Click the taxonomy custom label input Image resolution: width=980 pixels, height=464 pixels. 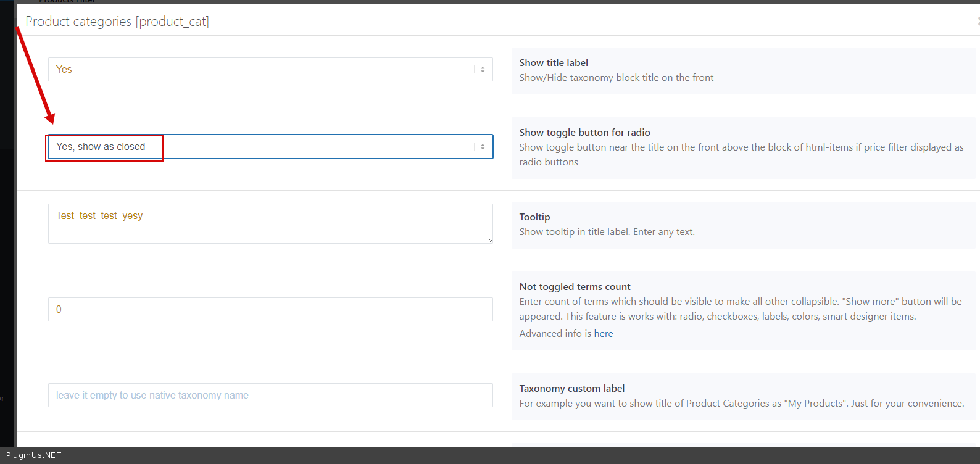270,396
